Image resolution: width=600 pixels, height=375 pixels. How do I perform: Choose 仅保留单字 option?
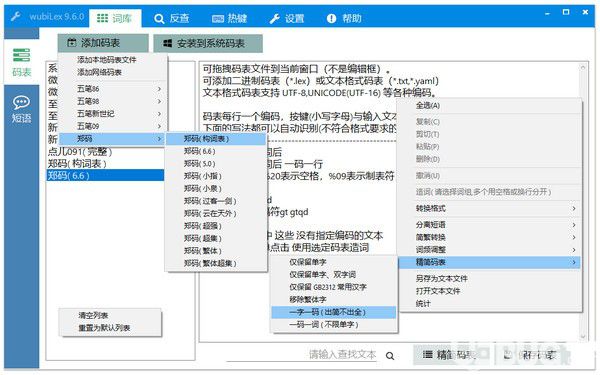pyautogui.click(x=334, y=262)
